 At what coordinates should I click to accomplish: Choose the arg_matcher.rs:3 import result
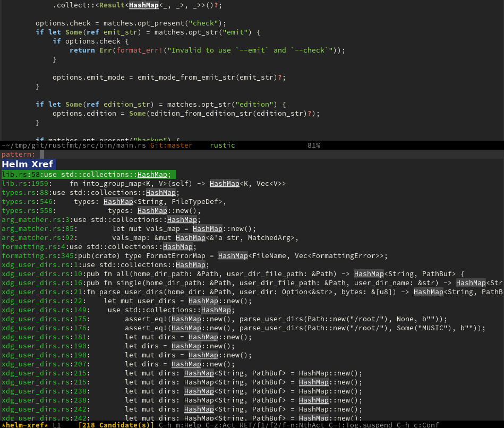tap(101, 219)
